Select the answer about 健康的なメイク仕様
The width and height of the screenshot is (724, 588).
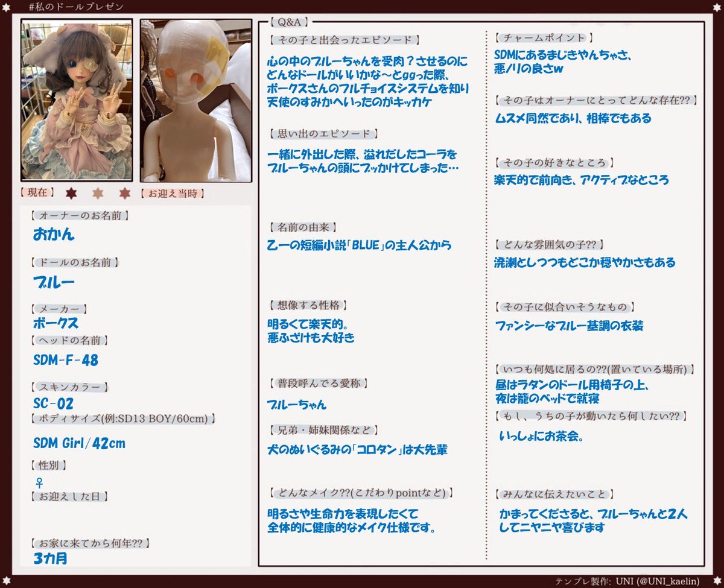pyautogui.click(x=352, y=520)
